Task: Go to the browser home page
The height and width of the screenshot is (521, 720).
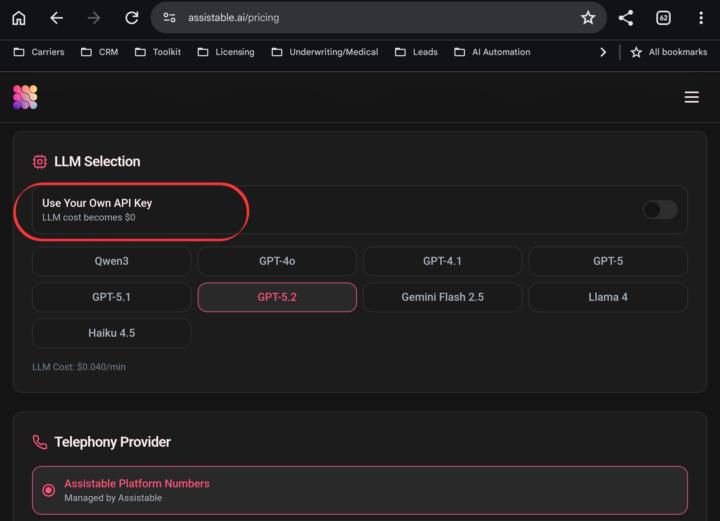Action: pos(19,18)
